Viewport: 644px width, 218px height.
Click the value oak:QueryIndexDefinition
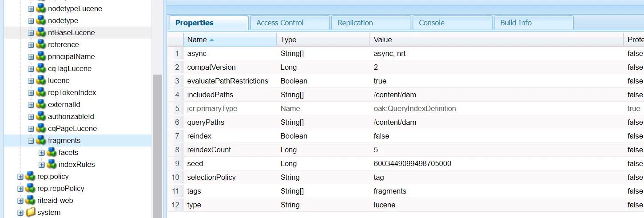415,108
